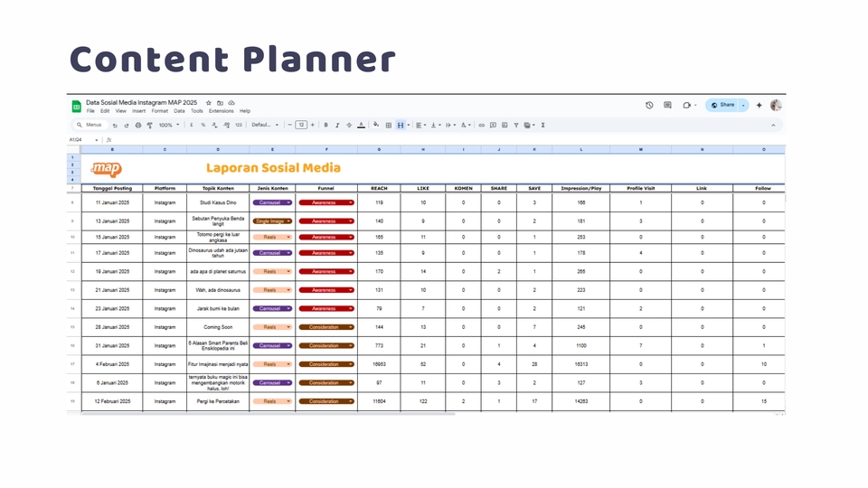Open the Tools menu
This screenshot has height=488, width=868.
(x=196, y=111)
